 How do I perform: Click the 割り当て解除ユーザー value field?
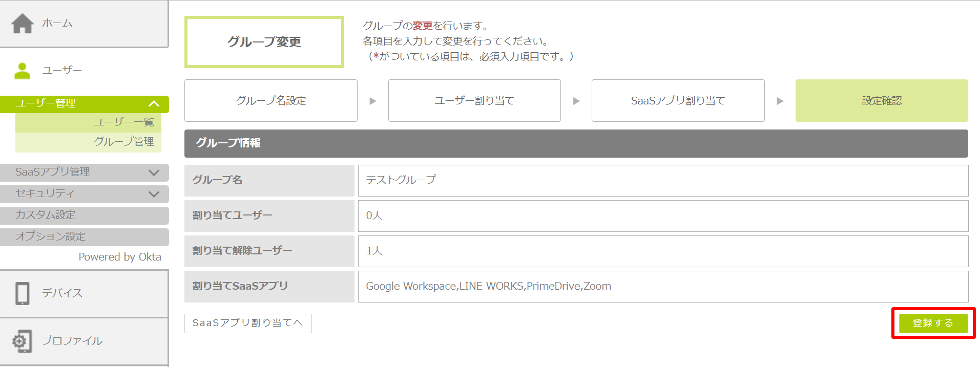662,251
